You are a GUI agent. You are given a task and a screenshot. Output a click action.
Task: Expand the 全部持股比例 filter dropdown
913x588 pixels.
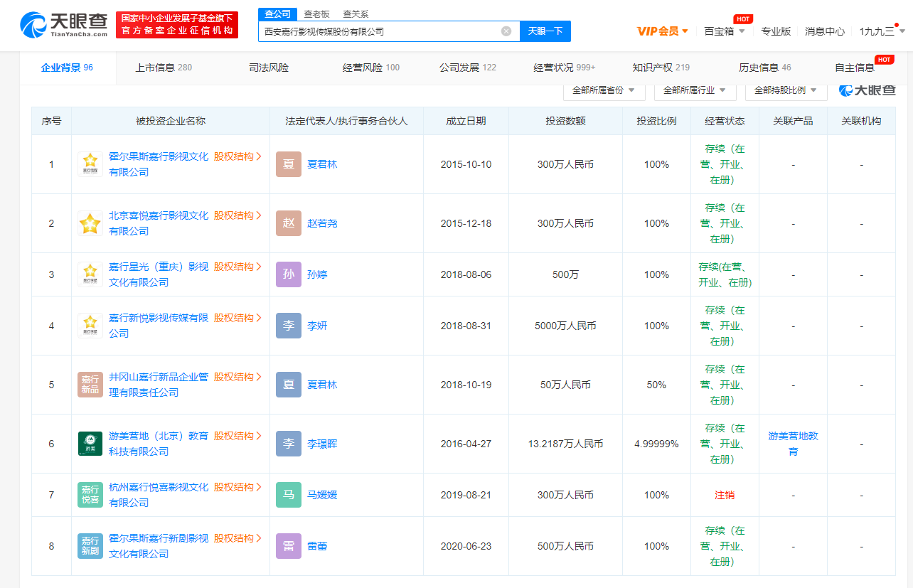point(786,90)
